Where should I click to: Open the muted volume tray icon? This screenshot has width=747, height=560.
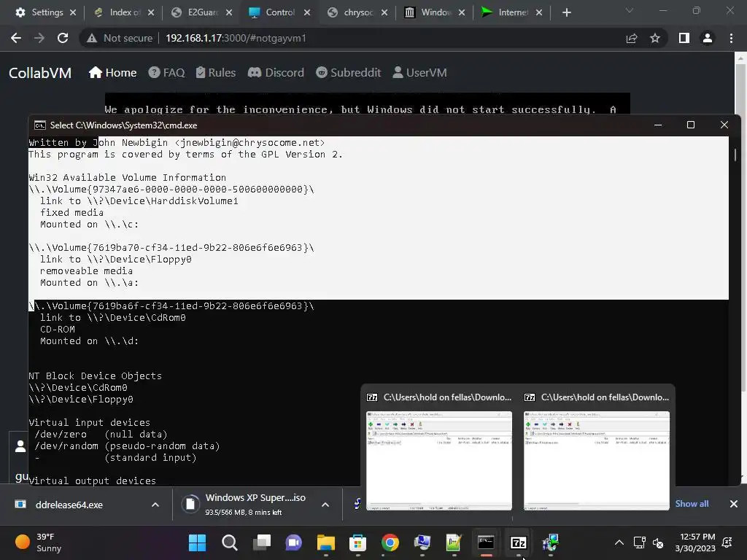point(658,542)
